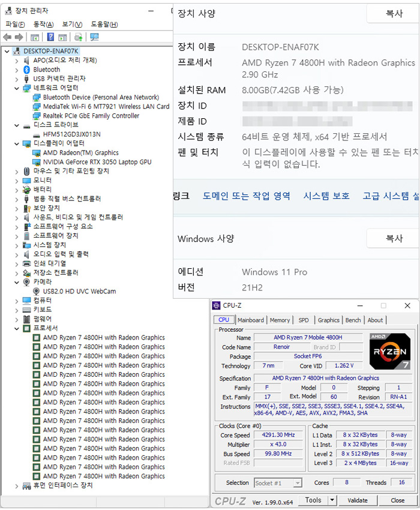Viewport: 420px width, 510px height.
Task: Switch to the Memory tab in CPU-Z
Action: tap(280, 320)
